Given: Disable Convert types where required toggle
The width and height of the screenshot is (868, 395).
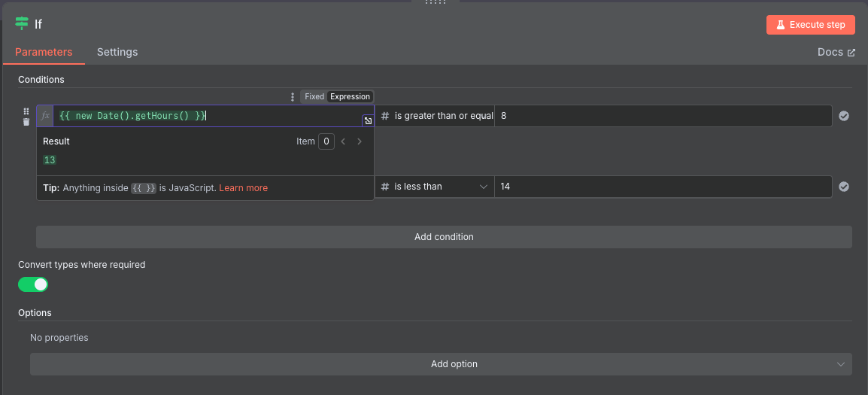Looking at the screenshot, I should pyautogui.click(x=33, y=284).
